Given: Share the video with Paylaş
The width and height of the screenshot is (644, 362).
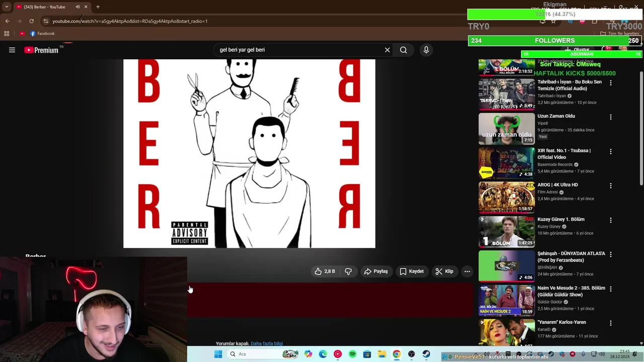Looking at the screenshot, I should click(376, 271).
